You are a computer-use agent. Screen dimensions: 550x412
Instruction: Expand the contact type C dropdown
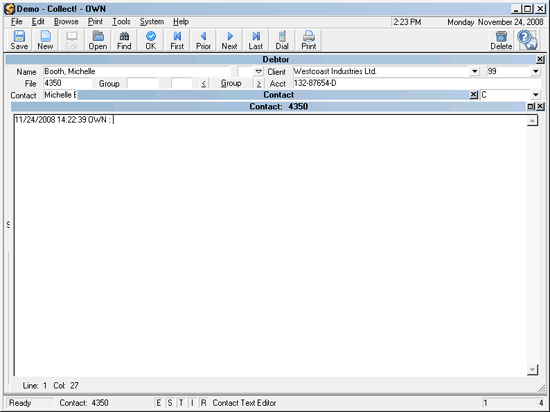tap(535, 95)
